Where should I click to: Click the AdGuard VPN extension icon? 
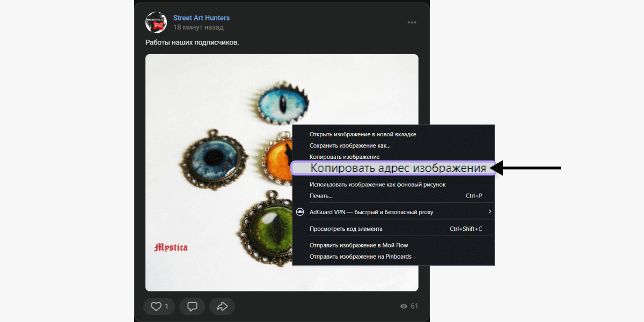(x=301, y=212)
